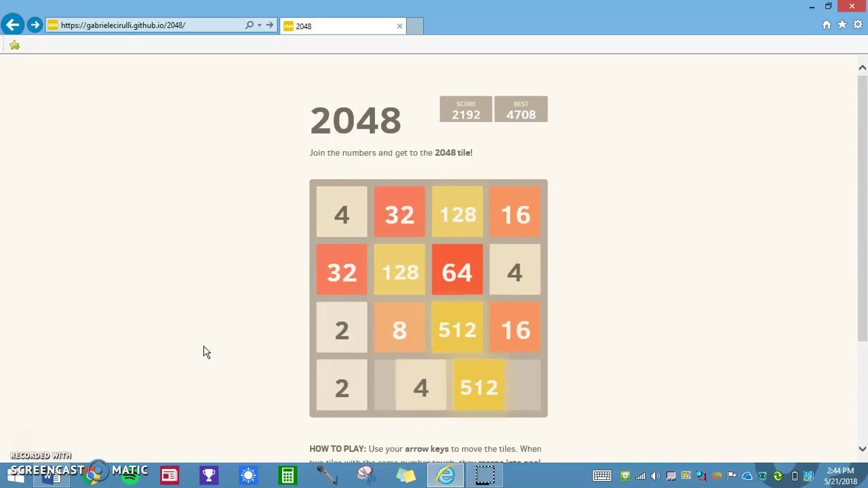The width and height of the screenshot is (868, 488).
Task: Click the 2 tile in the bottom row
Action: [x=342, y=385]
